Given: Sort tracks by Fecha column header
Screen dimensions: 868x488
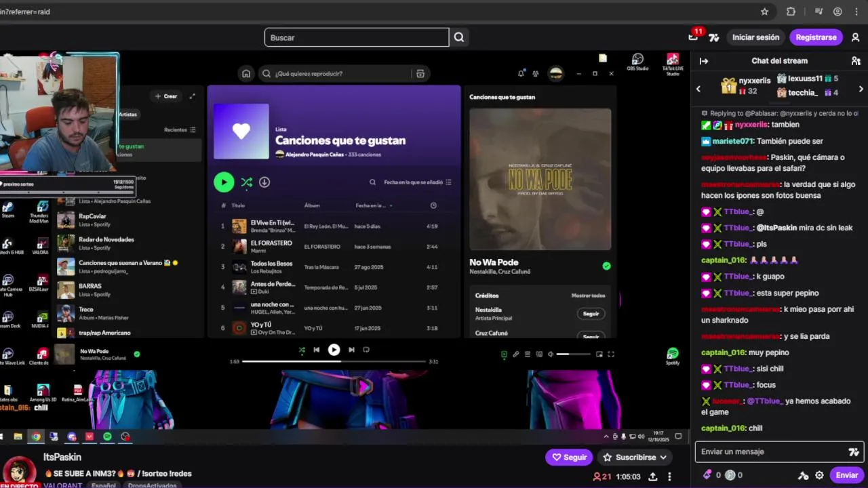Looking at the screenshot, I should pyautogui.click(x=374, y=205).
